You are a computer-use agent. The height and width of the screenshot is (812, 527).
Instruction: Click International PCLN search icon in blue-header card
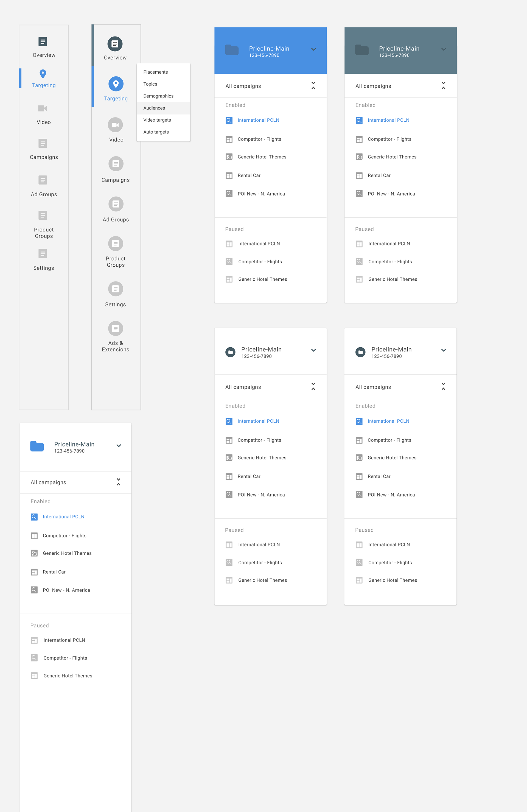pos(229,121)
